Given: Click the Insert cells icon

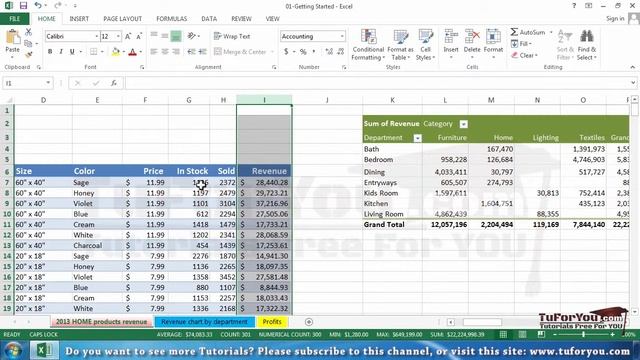Looking at the screenshot, I should tap(451, 37).
